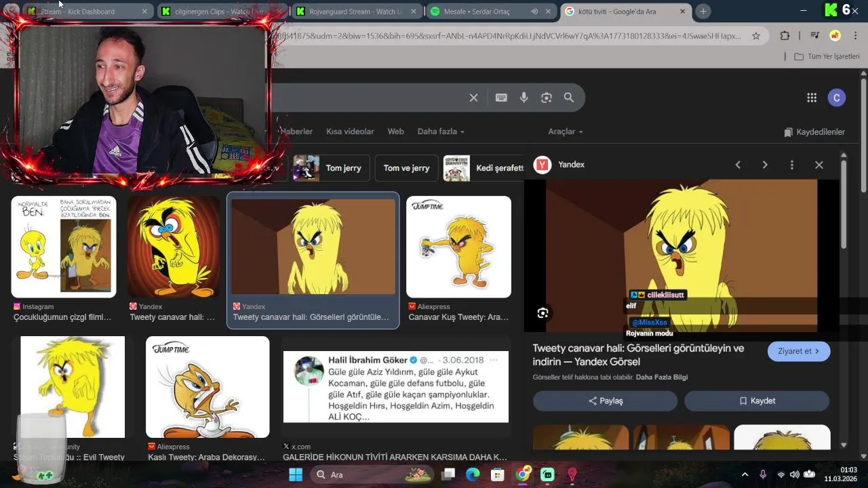Image resolution: width=868 pixels, height=488 pixels.
Task: Click the Ziyaret et button
Action: [x=799, y=351]
